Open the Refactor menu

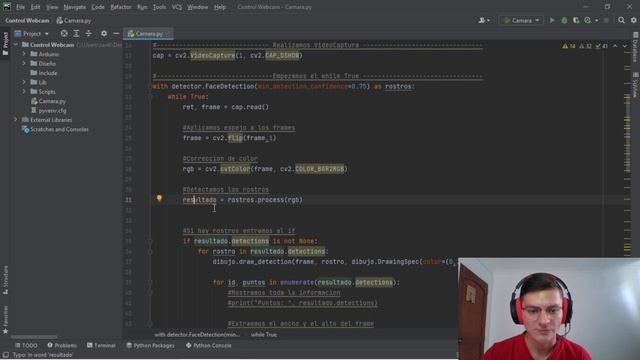point(121,7)
